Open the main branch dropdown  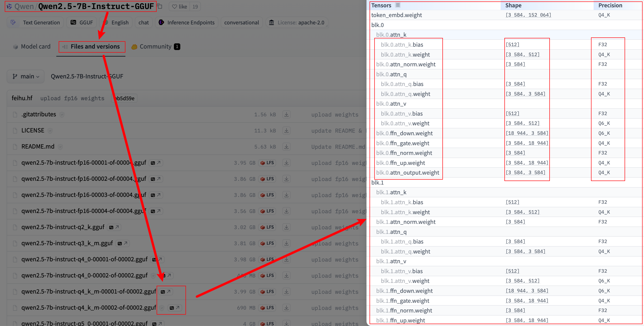pos(26,76)
